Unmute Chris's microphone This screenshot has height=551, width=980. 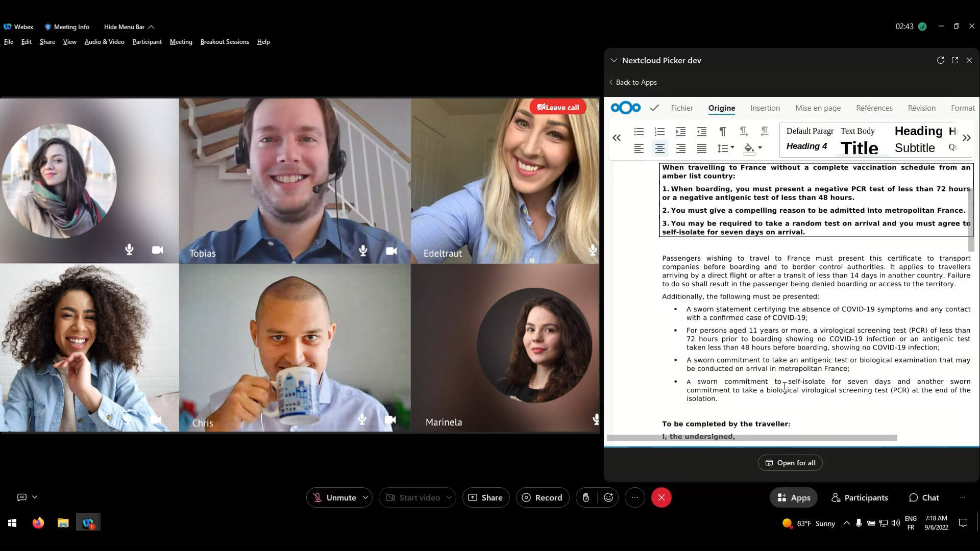pos(361,419)
